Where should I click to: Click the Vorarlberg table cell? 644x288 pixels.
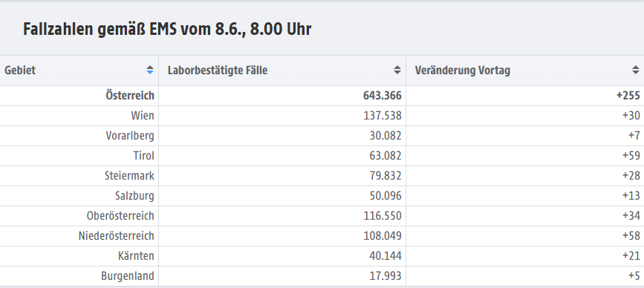pyautogui.click(x=79, y=136)
